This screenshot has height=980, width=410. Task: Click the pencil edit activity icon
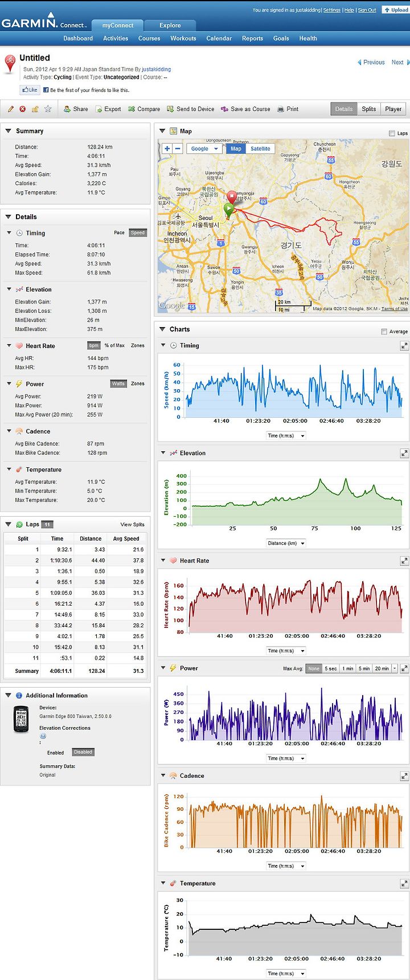[10, 109]
